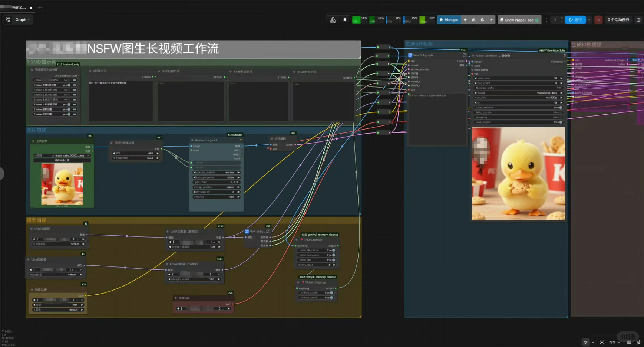Click the blue 运行 run button

click(x=575, y=20)
